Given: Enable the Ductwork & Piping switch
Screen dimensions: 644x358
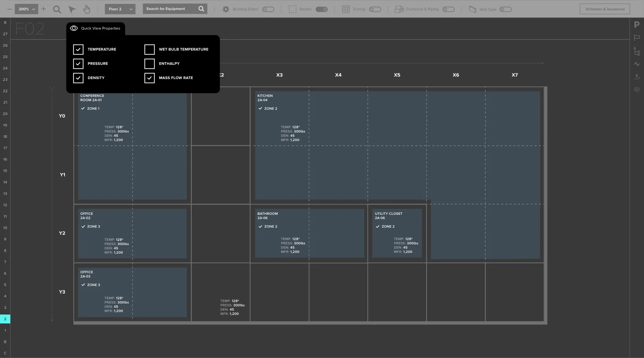Looking at the screenshot, I should pyautogui.click(x=448, y=9).
